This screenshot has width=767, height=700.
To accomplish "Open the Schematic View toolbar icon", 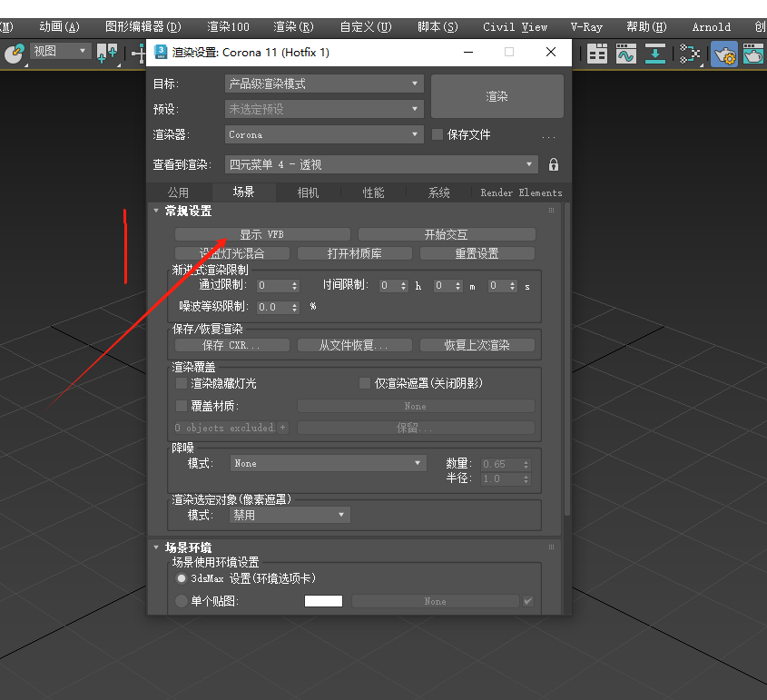I will click(689, 54).
